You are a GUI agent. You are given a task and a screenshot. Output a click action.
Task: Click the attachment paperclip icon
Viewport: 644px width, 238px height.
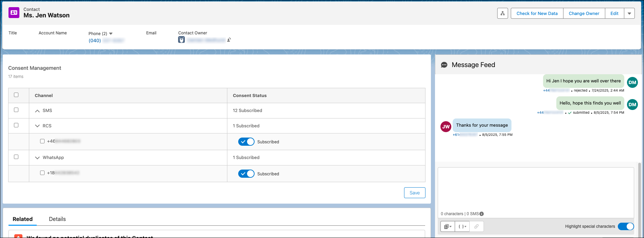coord(476,226)
